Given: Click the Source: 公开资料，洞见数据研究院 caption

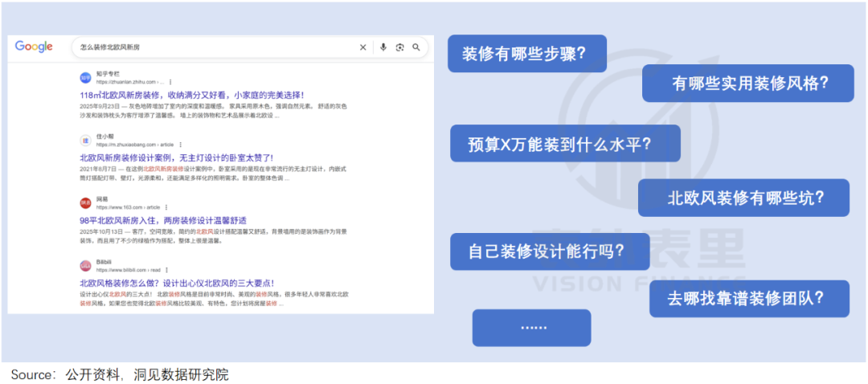Looking at the screenshot, I should click(x=120, y=374).
